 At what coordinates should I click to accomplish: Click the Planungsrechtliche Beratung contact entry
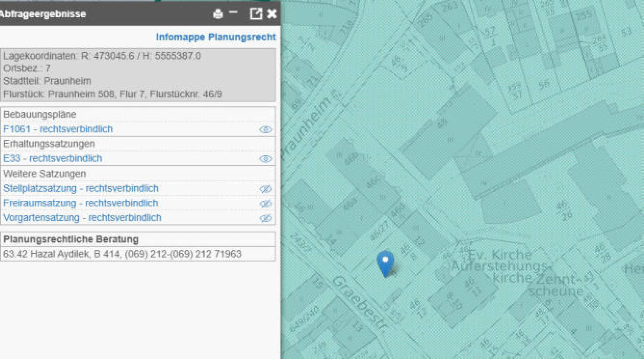[x=122, y=254]
